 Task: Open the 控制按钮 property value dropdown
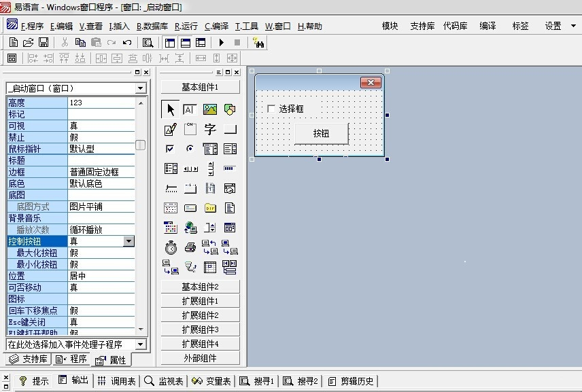(x=129, y=241)
